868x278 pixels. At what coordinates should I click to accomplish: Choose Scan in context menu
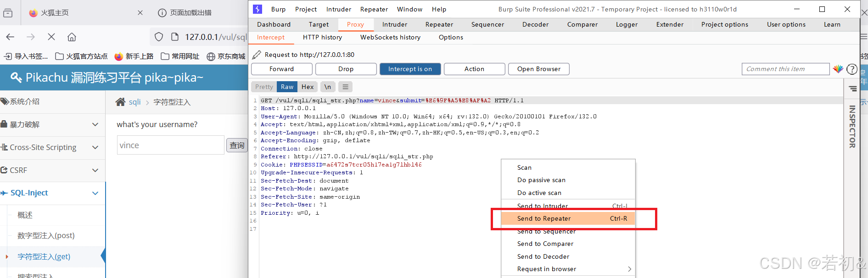568,168
